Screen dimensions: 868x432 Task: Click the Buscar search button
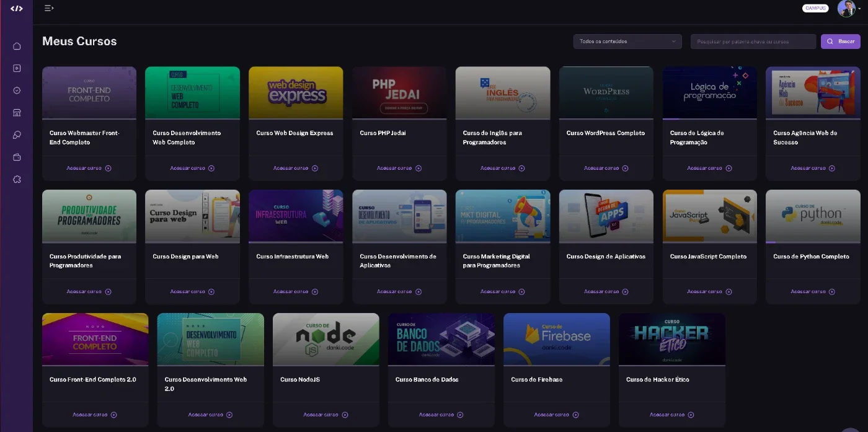(x=841, y=42)
